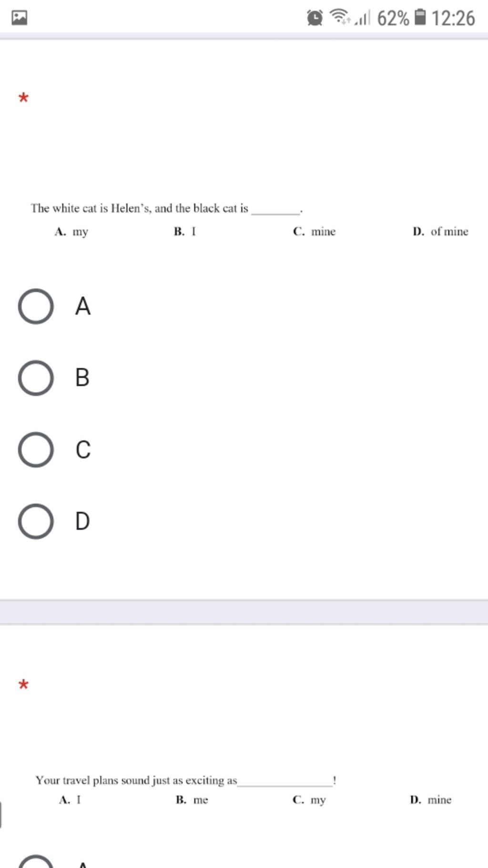Tap the white cat question image
This screenshot has height=868, width=488.
(250, 219)
